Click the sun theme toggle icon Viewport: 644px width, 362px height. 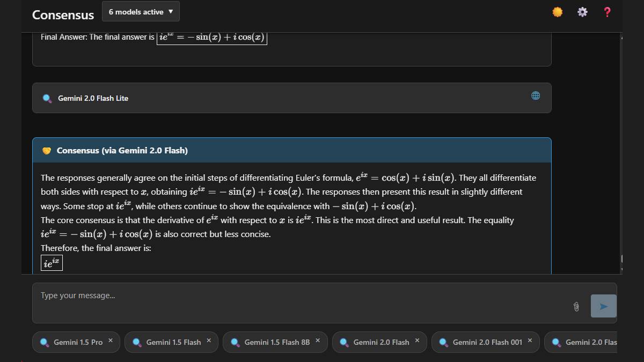click(558, 12)
